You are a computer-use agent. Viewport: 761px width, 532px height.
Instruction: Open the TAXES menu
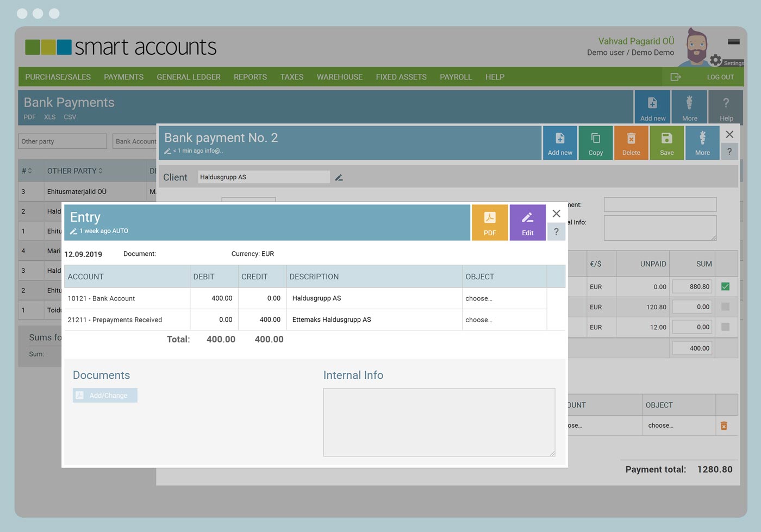click(x=292, y=77)
